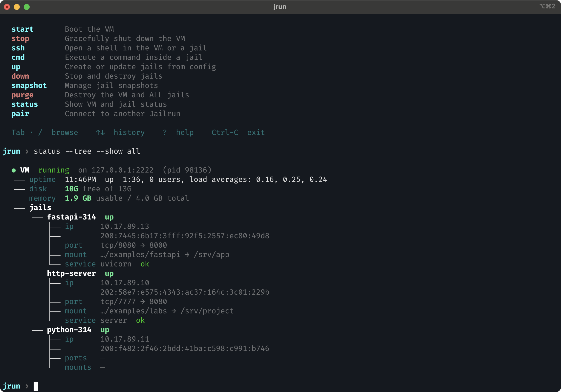
Task: Click the 'help' hint label
Action: (185, 133)
